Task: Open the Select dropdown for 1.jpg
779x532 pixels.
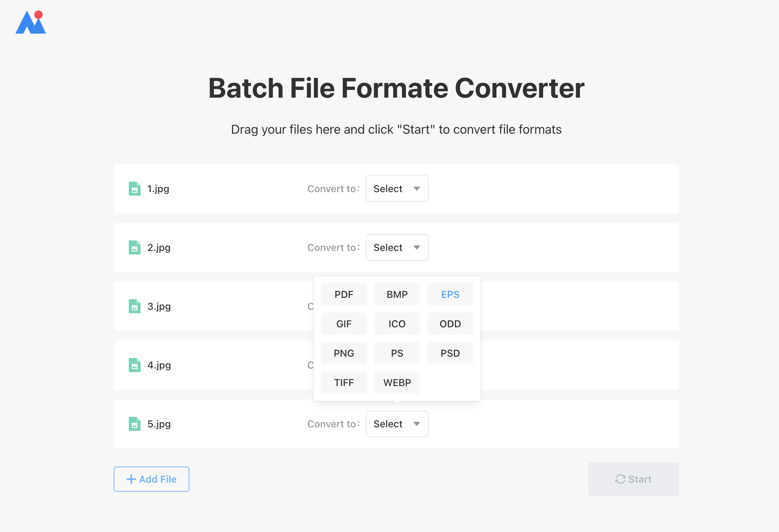Action: (397, 189)
